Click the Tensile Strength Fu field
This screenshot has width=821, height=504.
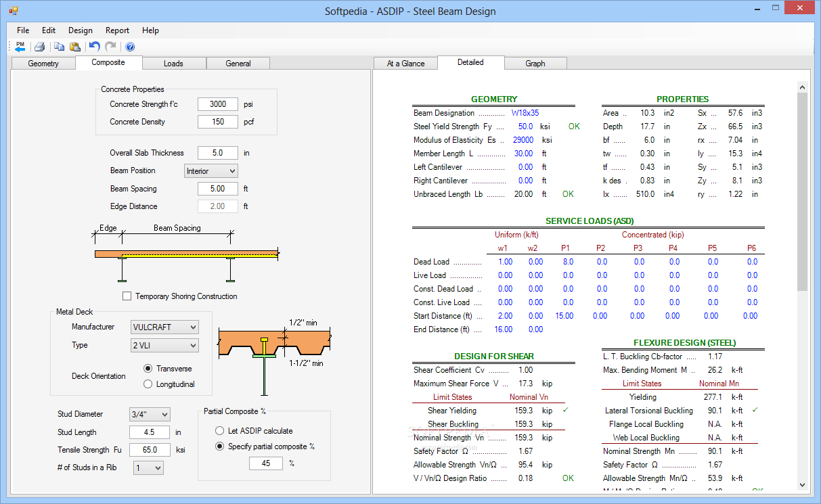point(150,450)
